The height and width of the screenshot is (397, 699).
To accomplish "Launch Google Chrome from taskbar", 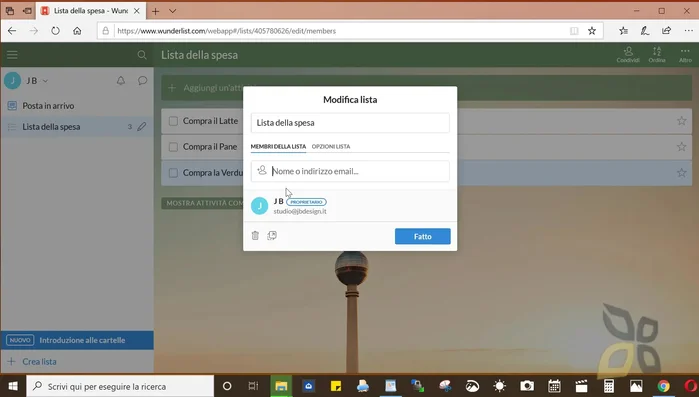I will [663, 386].
